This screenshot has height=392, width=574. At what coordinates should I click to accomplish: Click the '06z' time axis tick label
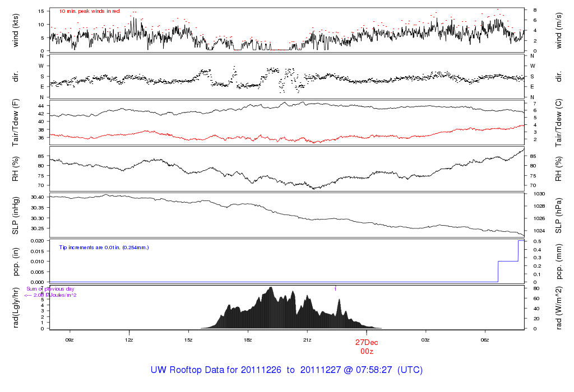click(x=485, y=340)
